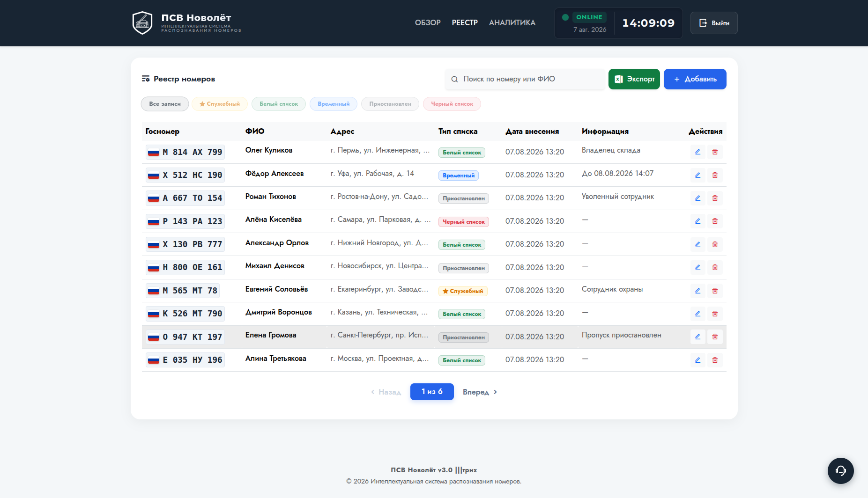Open the АНАЛИТИКА section
Screen dimensions: 868x498
(x=512, y=23)
